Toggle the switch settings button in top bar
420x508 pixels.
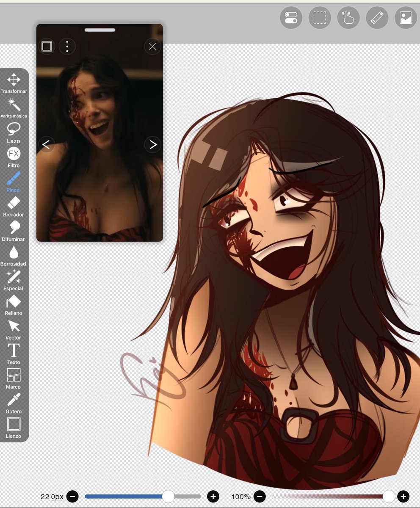point(291,18)
